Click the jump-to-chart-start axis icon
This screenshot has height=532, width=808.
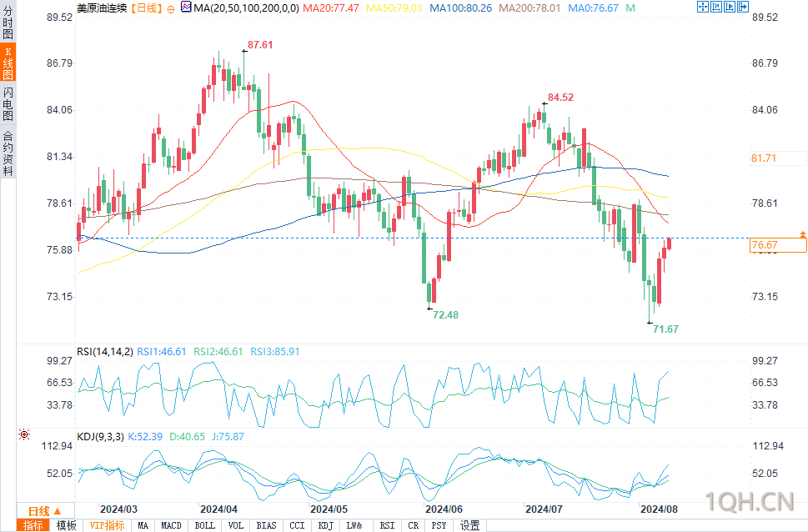(716, 7)
